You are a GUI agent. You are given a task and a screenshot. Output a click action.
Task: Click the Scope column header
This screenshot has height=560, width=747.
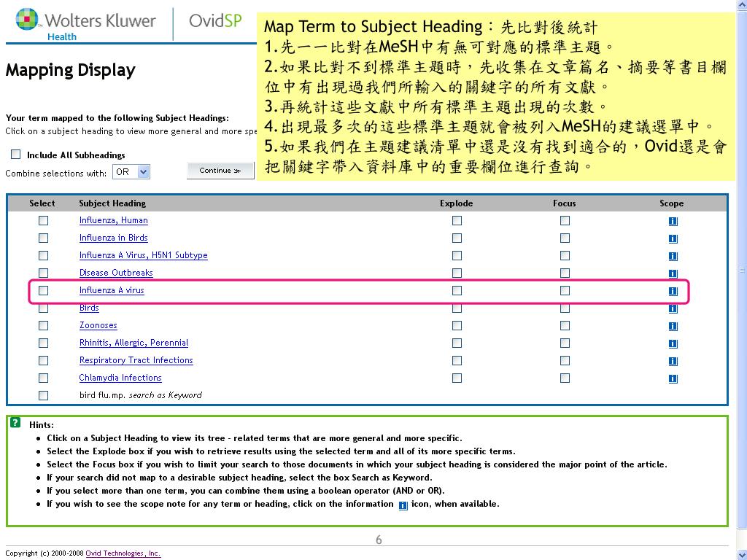click(672, 203)
